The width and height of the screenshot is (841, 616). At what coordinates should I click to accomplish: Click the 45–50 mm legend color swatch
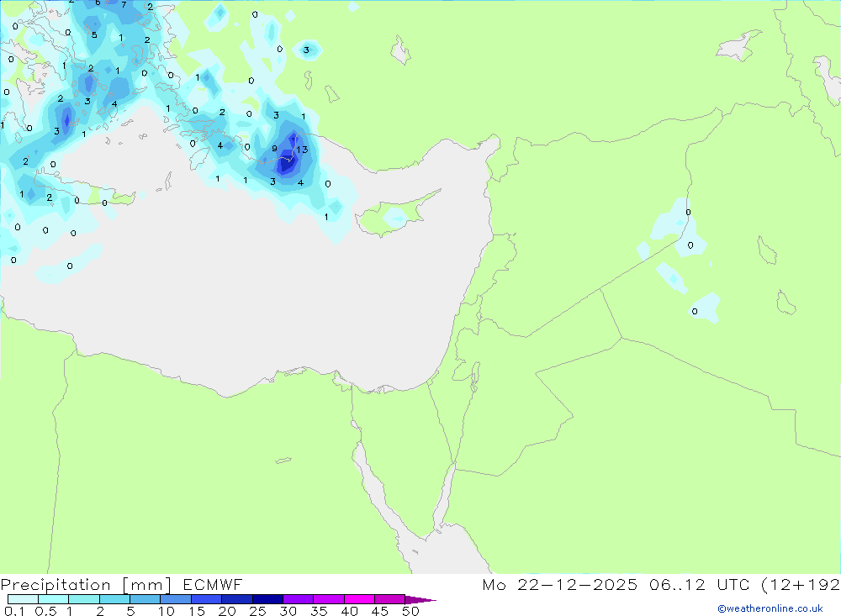(x=389, y=599)
